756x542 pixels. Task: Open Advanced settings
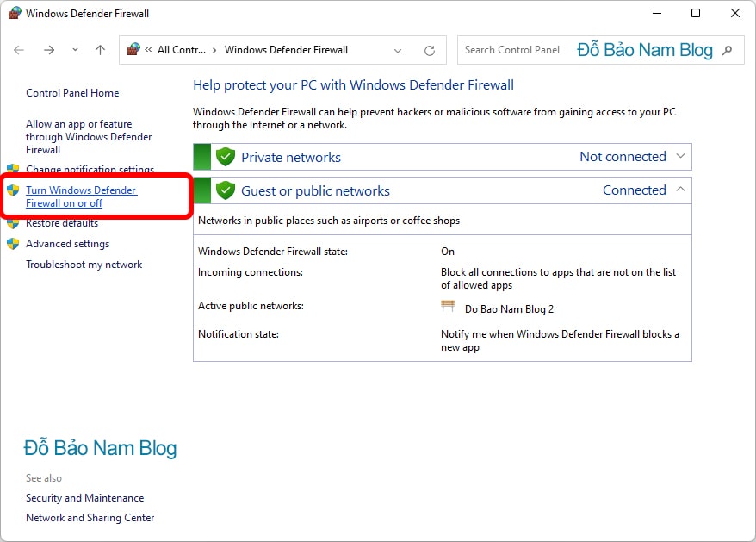click(67, 244)
